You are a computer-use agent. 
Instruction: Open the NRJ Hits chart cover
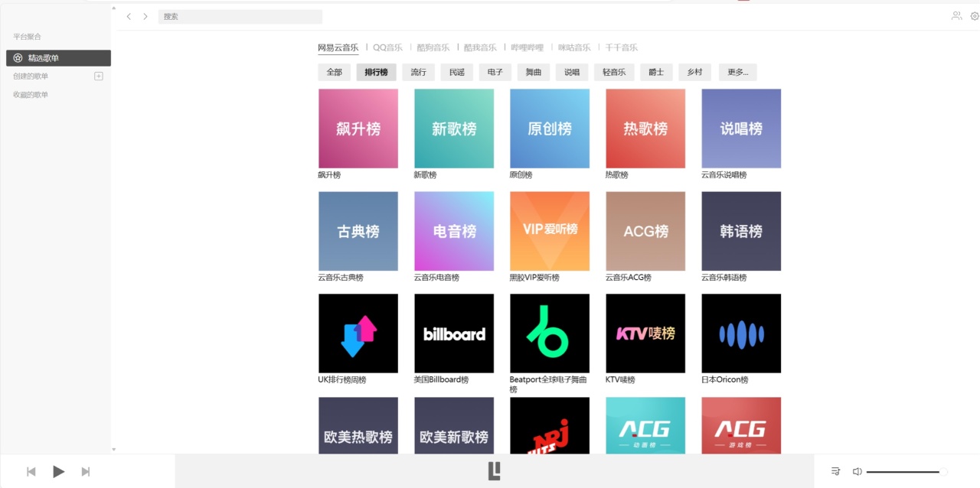coord(550,425)
